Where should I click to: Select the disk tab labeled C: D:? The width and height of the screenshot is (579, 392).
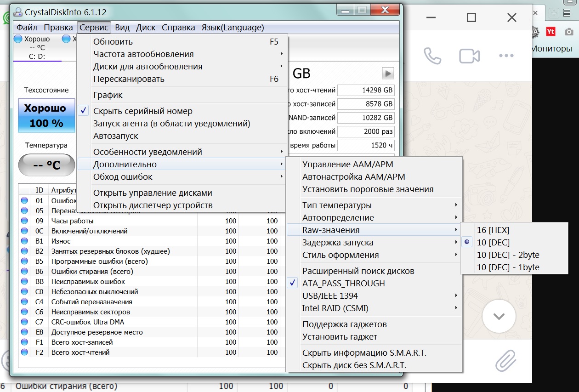coord(37,48)
